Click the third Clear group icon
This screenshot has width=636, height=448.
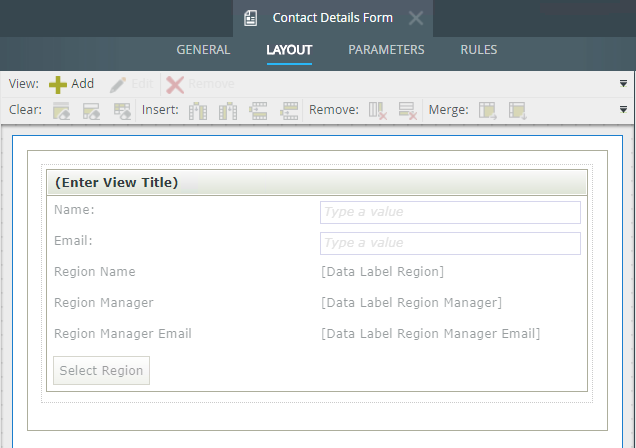click(122, 110)
